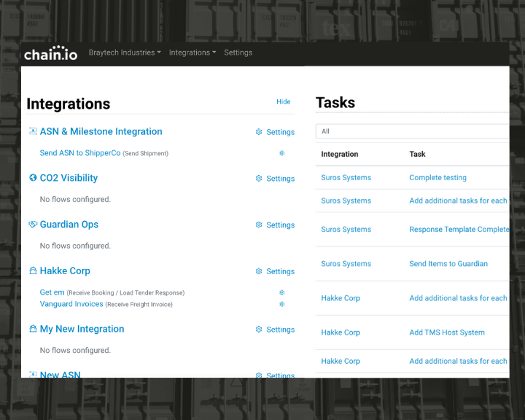
Task: Open the Hakke Corp integration heading
Action: (x=65, y=271)
